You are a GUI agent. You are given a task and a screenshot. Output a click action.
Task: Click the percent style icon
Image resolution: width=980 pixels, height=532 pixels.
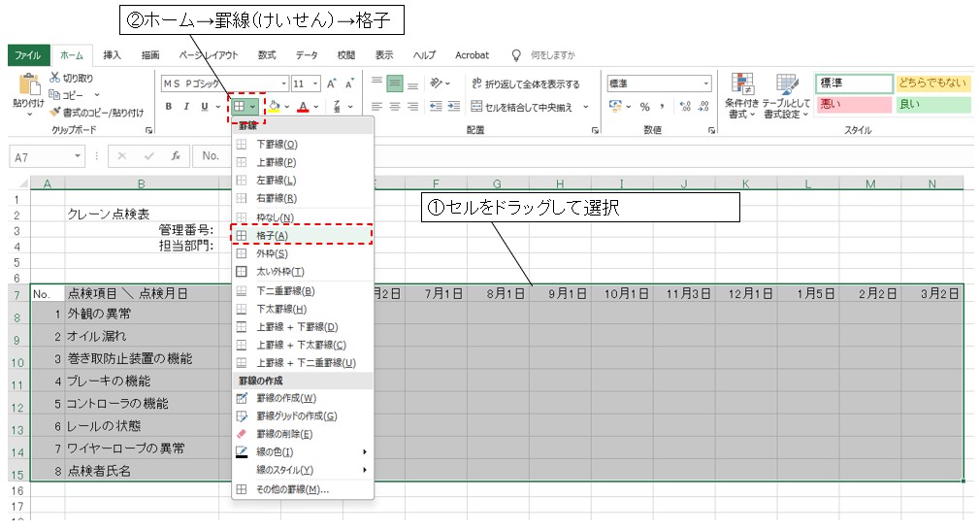tap(644, 107)
